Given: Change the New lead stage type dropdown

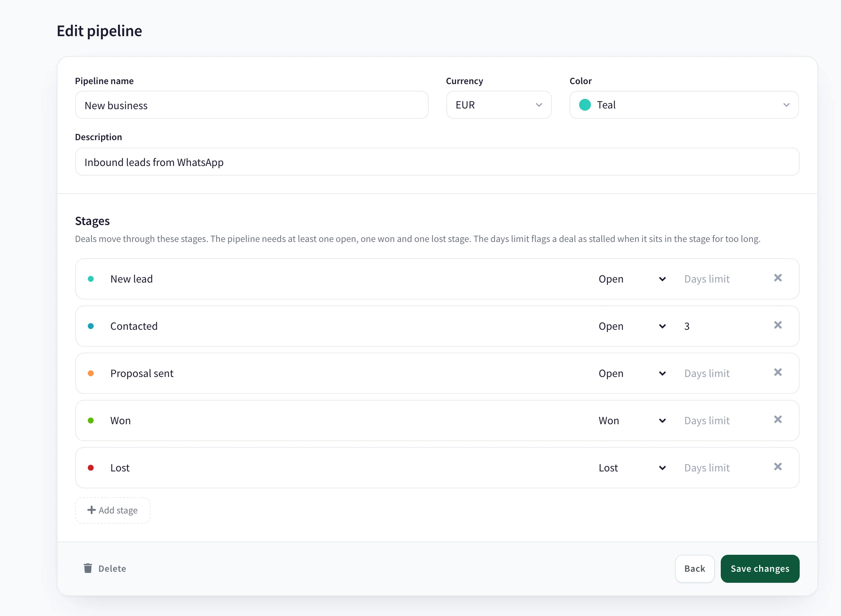Looking at the screenshot, I should coord(632,279).
